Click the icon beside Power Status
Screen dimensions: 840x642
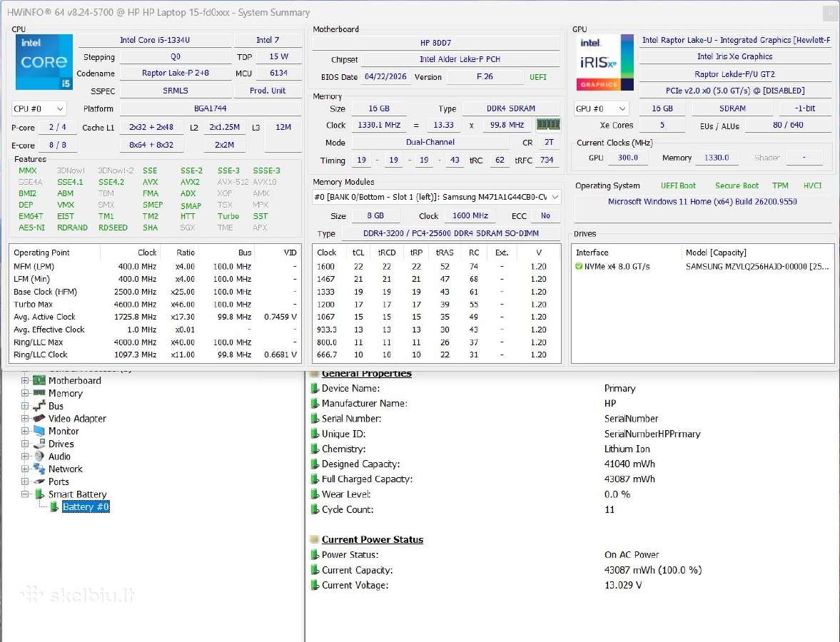(315, 555)
